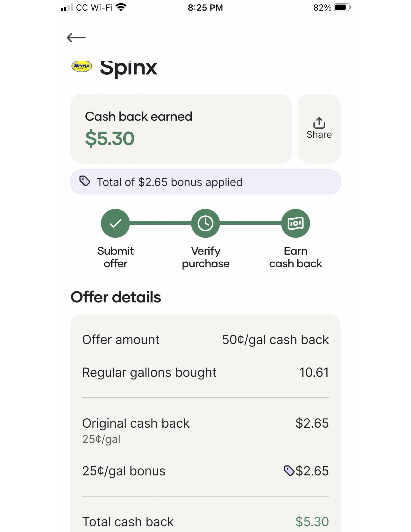Tap the Spinx logo icon
Screen dimensions: 411x532
(x=82, y=66)
